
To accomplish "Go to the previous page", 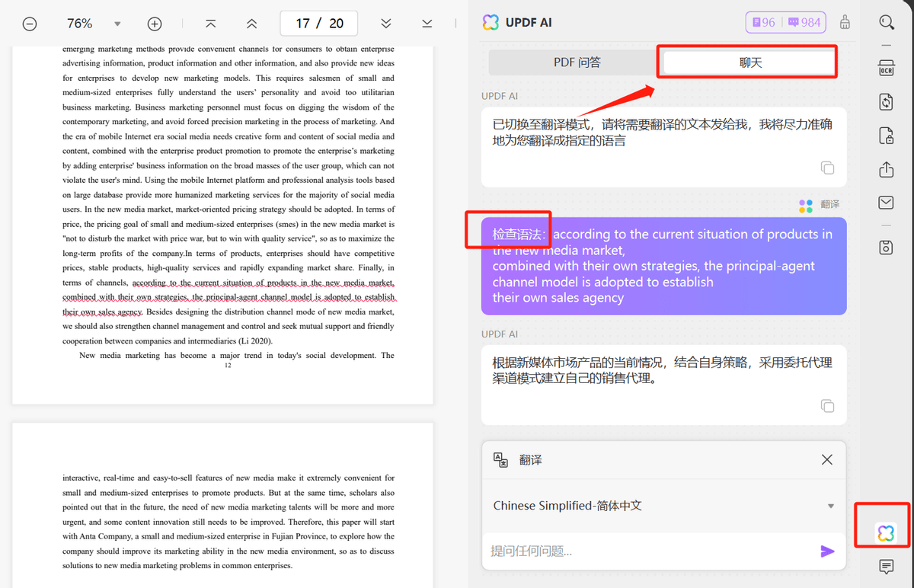I will point(252,24).
